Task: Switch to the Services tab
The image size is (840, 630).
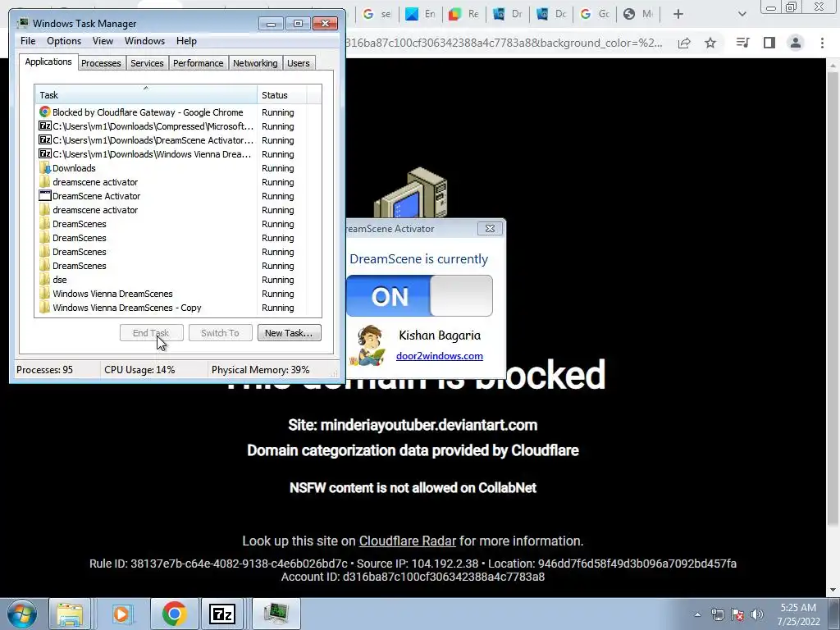Action: 147,63
